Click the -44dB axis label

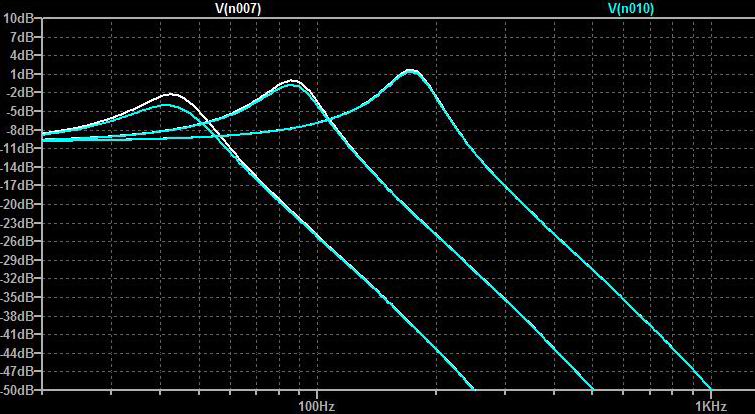[18, 353]
